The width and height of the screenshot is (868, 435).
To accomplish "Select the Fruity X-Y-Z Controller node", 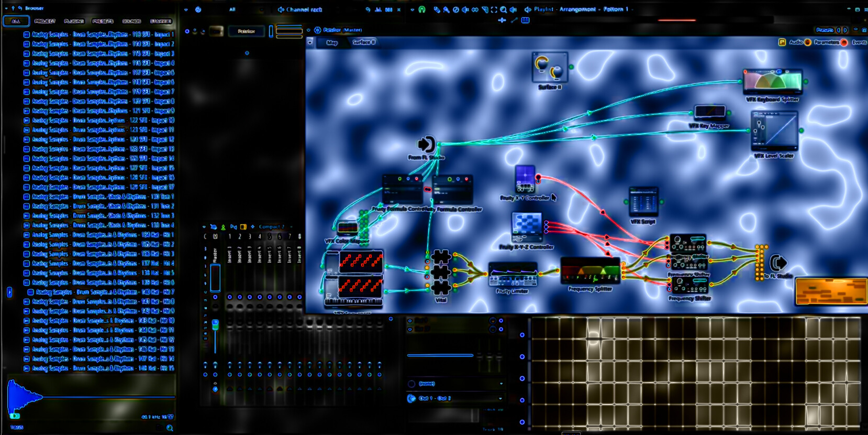I will coord(527,227).
